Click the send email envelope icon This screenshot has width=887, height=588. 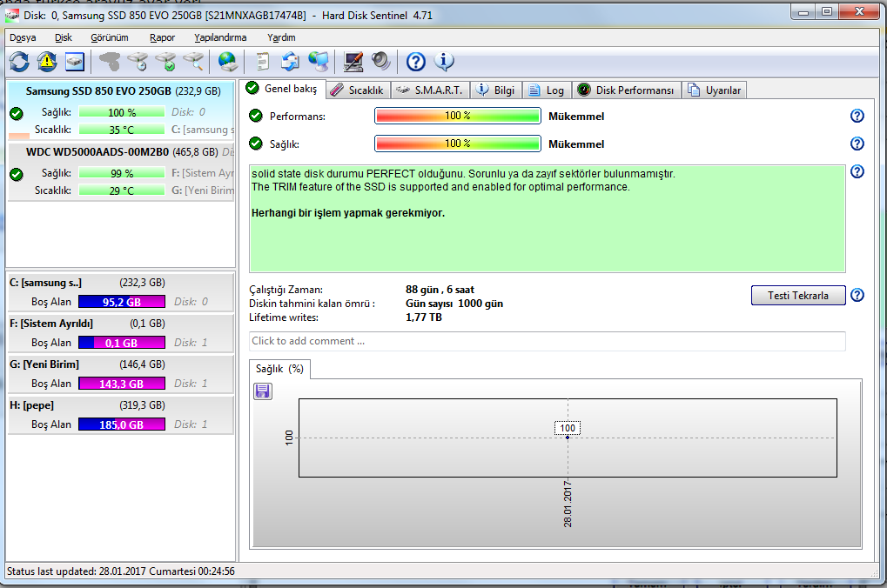pyautogui.click(x=291, y=62)
